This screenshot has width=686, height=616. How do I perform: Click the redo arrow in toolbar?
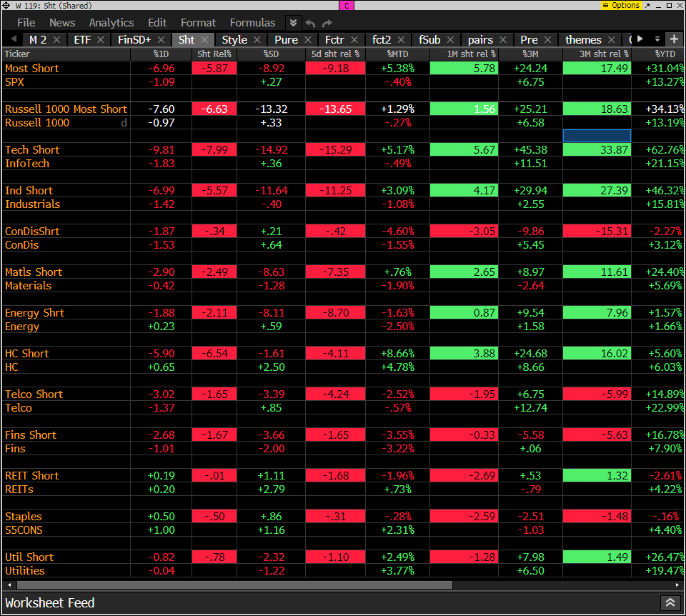[327, 23]
